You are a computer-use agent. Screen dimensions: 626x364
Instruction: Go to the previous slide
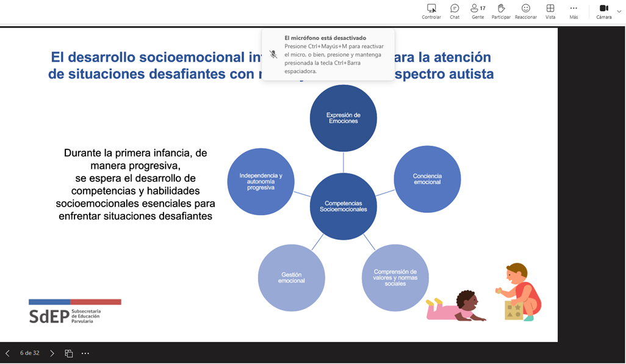pyautogui.click(x=7, y=353)
